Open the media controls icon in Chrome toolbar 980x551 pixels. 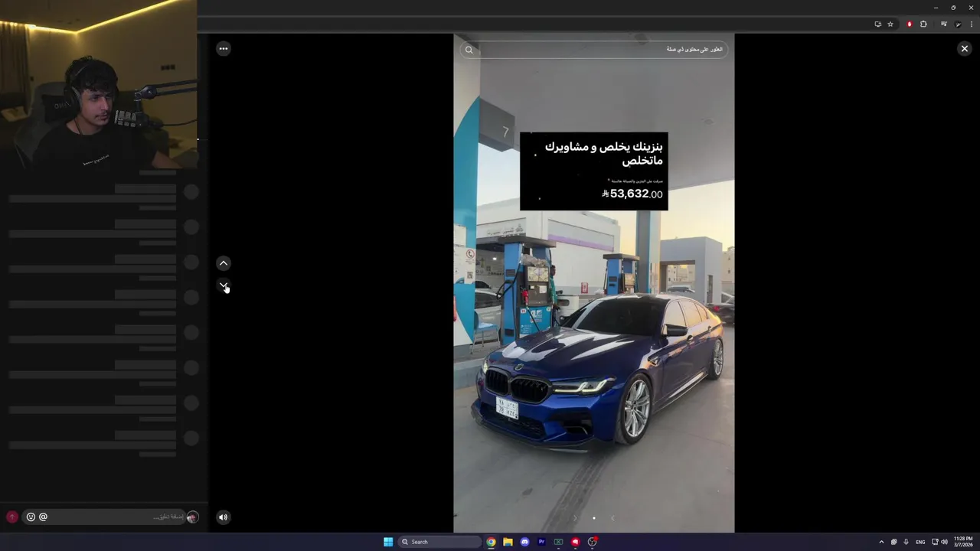(943, 24)
